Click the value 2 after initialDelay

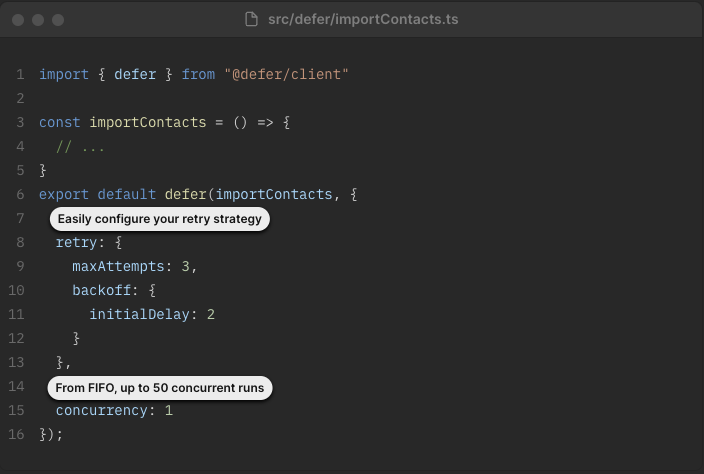point(211,314)
